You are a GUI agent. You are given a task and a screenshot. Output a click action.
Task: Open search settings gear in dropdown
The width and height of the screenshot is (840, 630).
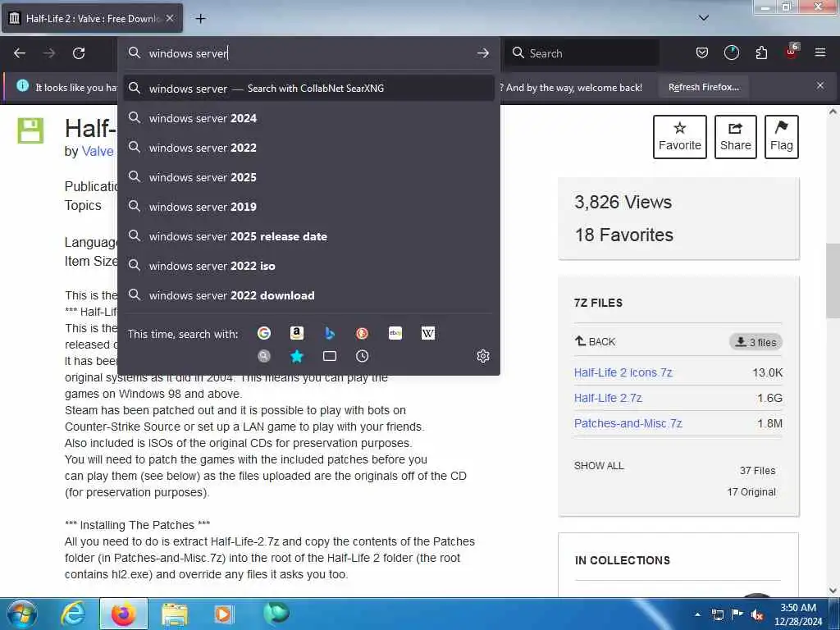click(482, 356)
